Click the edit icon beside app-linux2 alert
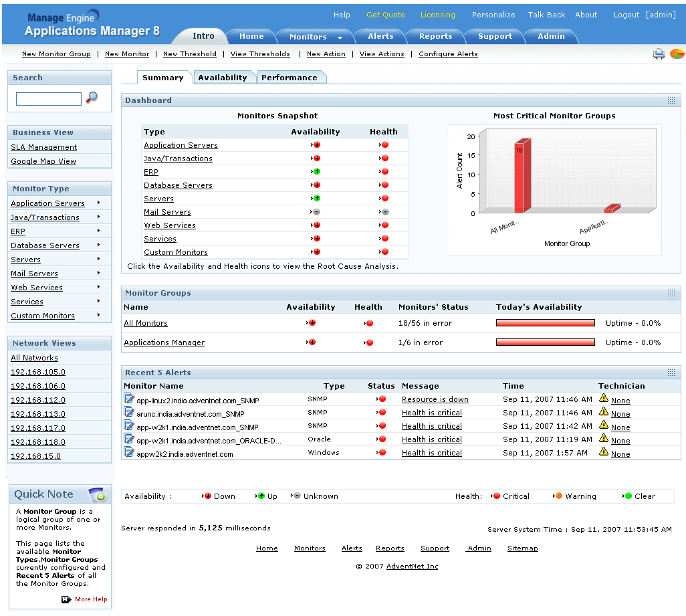The image size is (686, 616). pos(128,399)
